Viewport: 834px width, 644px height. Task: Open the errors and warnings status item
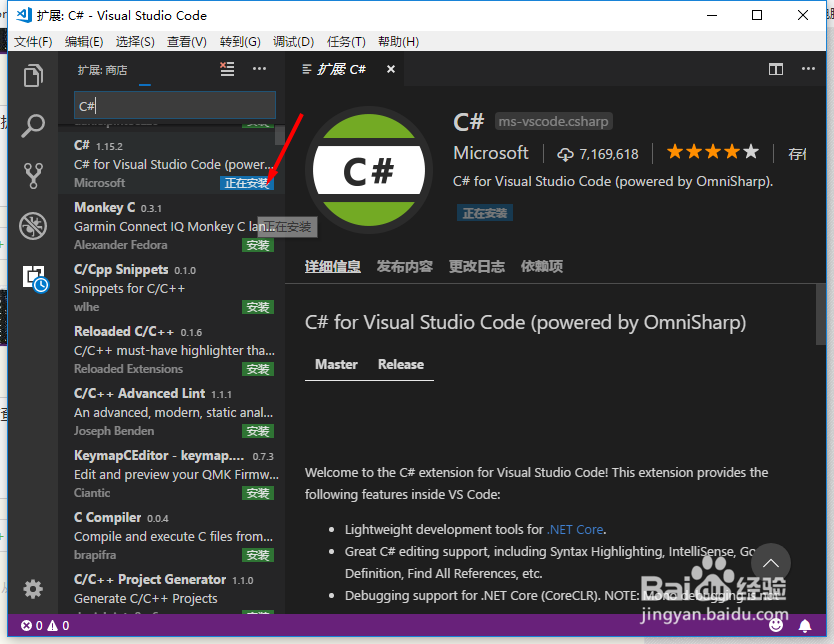click(45, 625)
